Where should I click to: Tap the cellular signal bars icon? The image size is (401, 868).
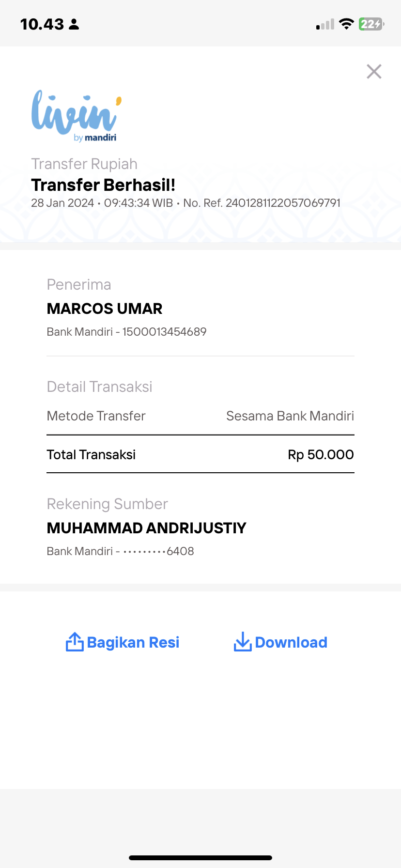coord(325,24)
